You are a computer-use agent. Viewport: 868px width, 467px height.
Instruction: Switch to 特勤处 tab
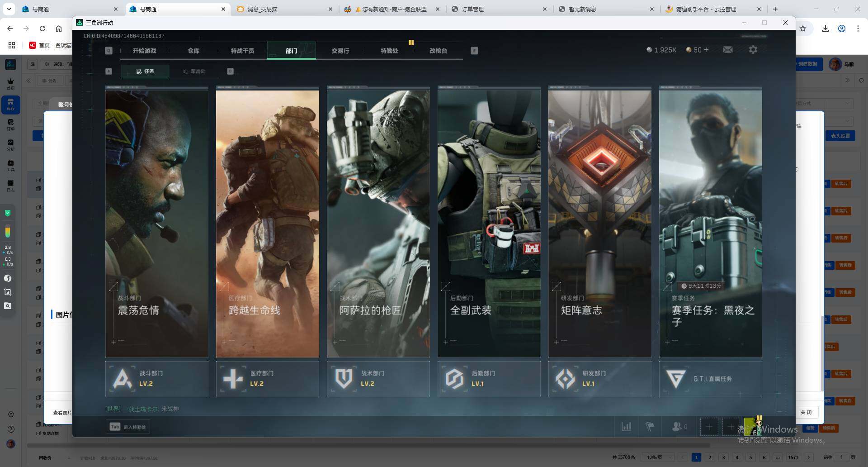pyautogui.click(x=389, y=51)
